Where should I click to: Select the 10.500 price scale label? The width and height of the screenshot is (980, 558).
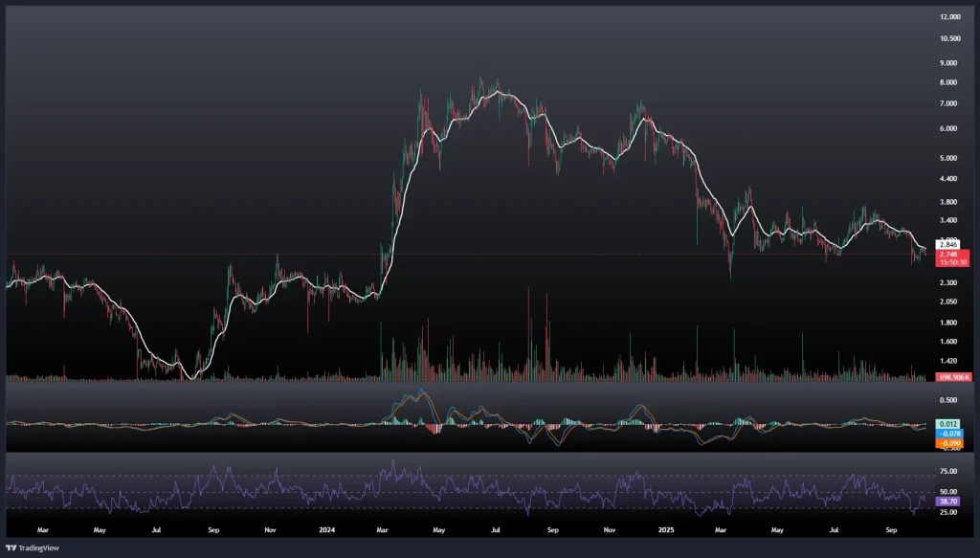pos(950,39)
